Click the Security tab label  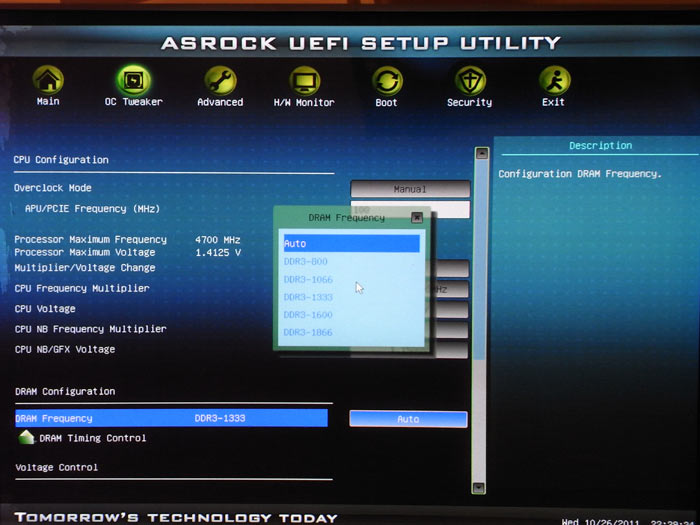[470, 103]
